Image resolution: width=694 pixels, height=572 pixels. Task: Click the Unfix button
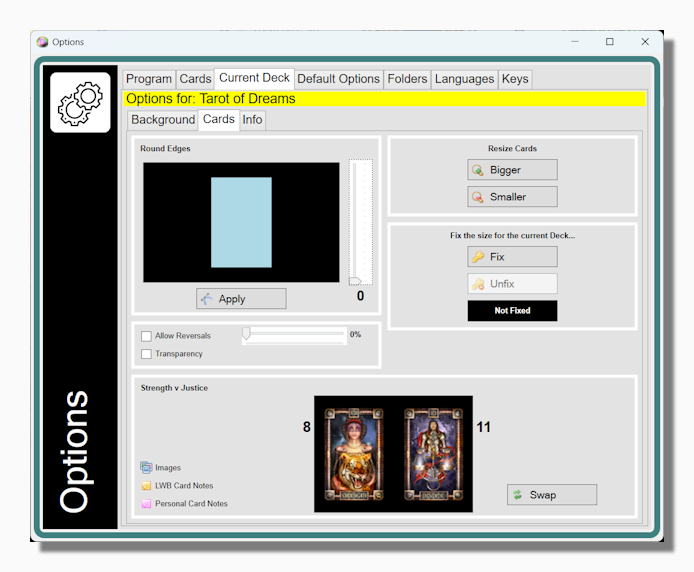click(512, 284)
